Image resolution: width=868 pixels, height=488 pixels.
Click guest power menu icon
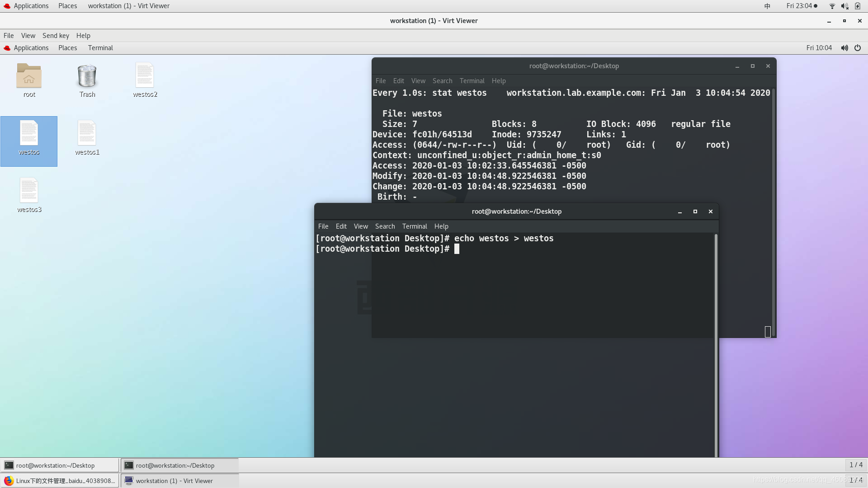tap(858, 48)
